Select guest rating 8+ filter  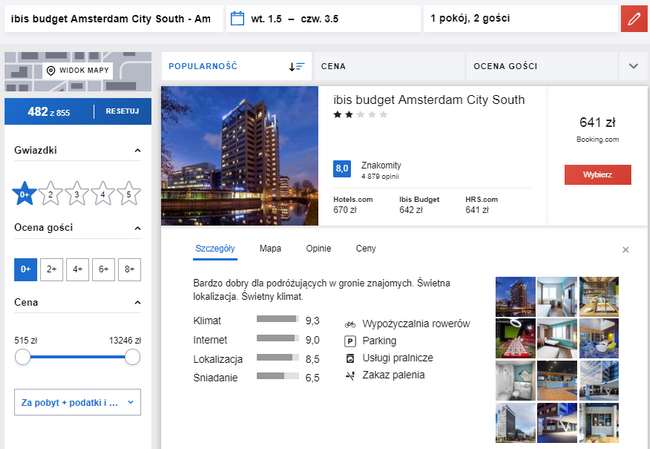click(129, 269)
